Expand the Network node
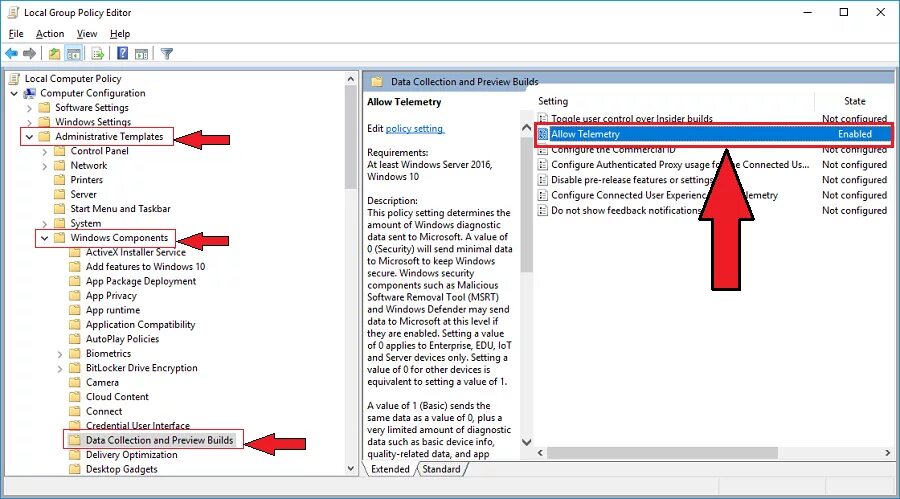This screenshot has width=900, height=499. (45, 166)
